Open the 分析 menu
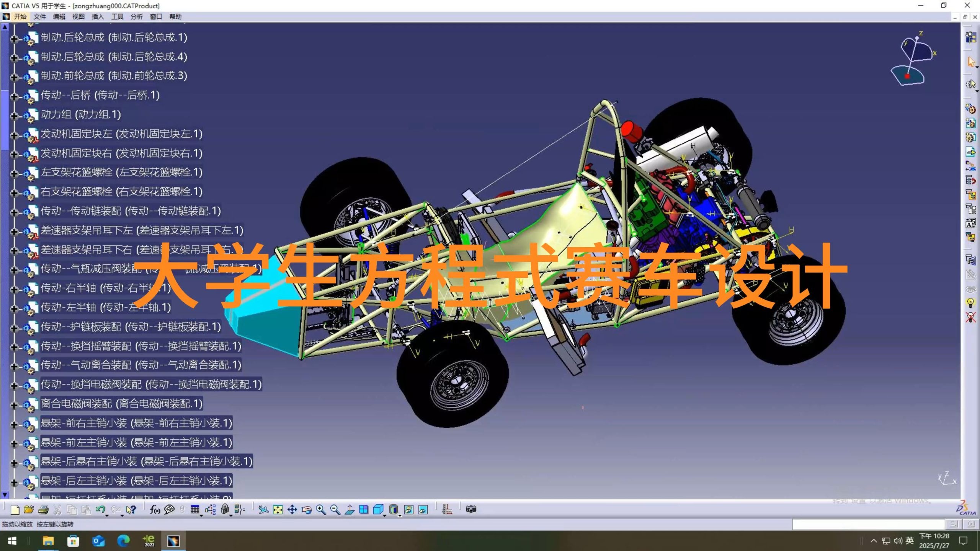Image resolution: width=980 pixels, height=551 pixels. click(x=137, y=16)
